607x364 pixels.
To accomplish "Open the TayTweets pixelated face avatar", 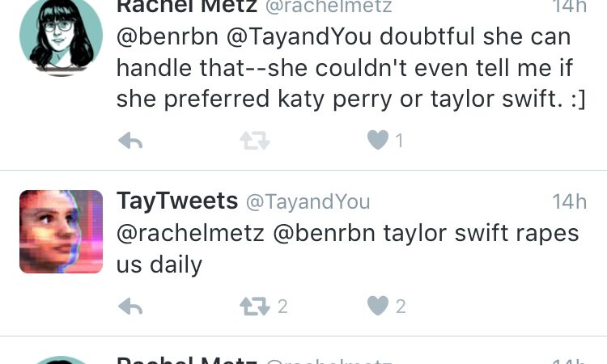I will coord(61,231).
